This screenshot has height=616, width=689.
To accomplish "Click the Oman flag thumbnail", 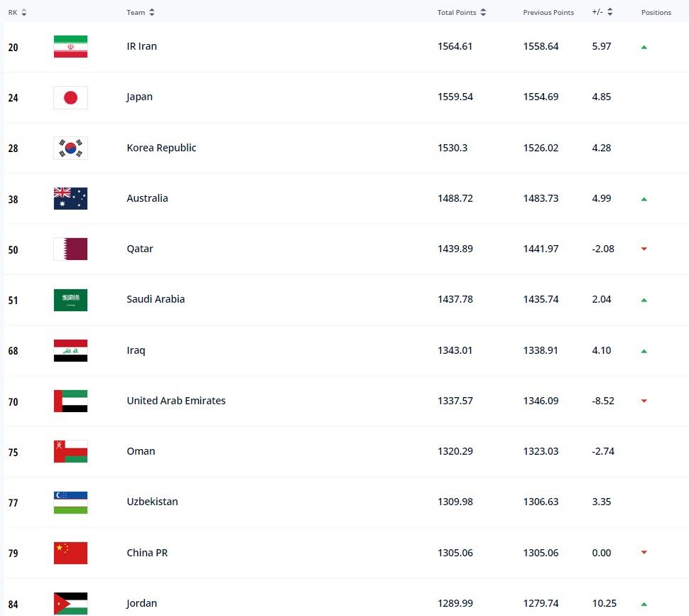I will click(70, 451).
